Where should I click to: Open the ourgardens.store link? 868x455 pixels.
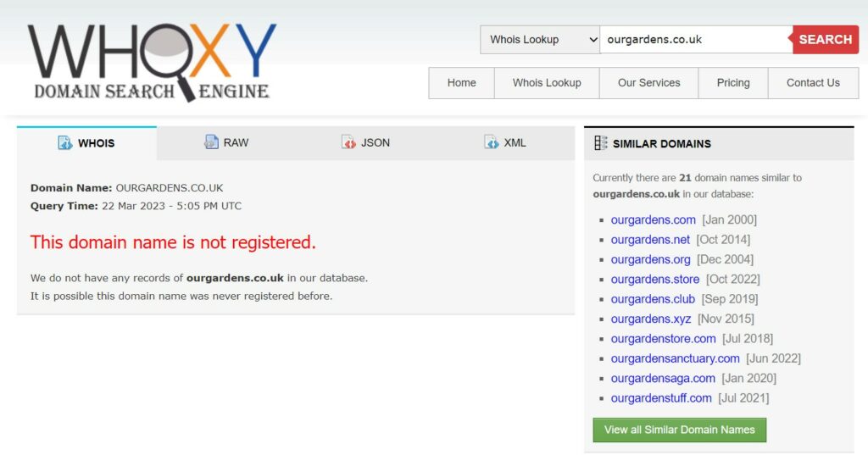tap(655, 280)
